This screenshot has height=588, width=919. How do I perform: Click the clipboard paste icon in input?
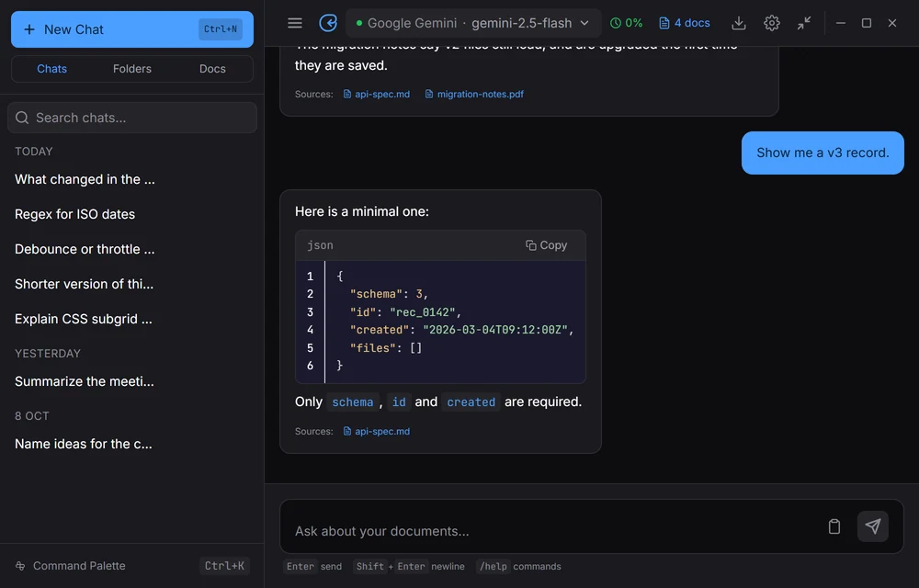[x=834, y=526]
